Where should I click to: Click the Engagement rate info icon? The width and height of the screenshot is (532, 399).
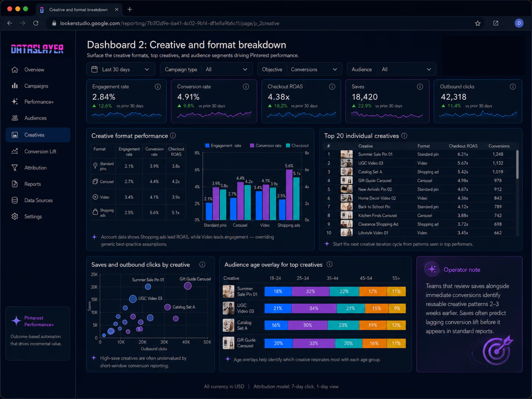point(158,87)
